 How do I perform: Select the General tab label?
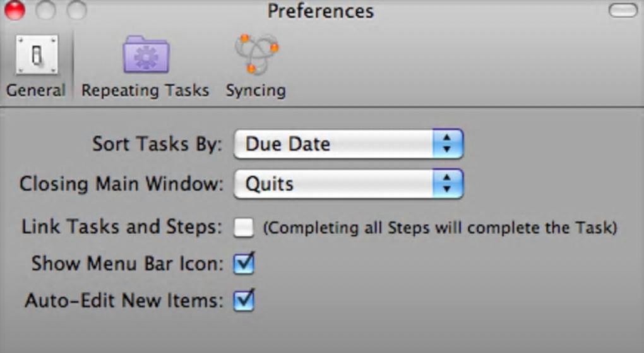[x=36, y=90]
